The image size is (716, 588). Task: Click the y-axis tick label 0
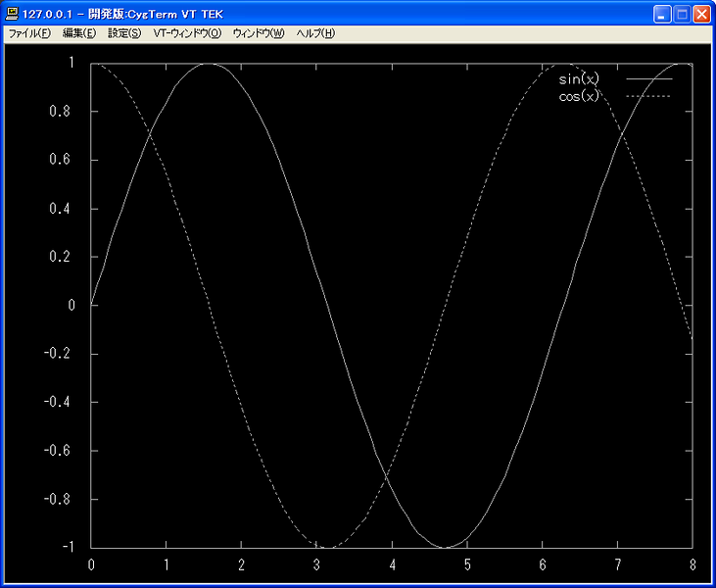click(71, 305)
